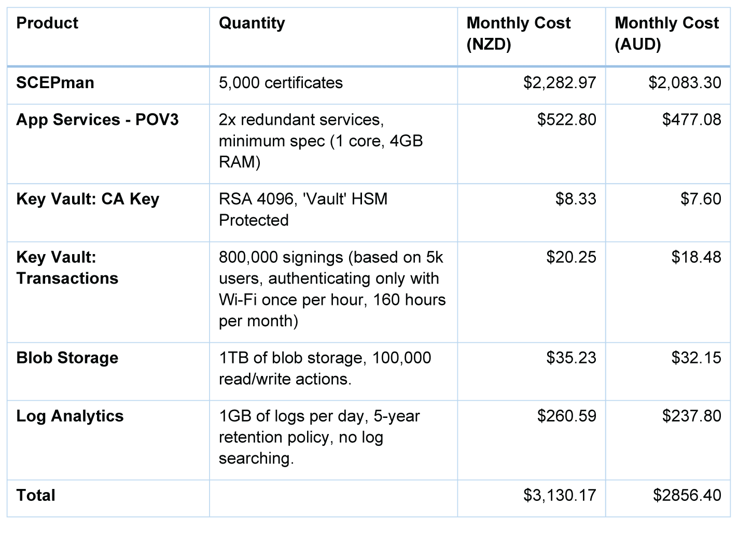Select the $35.23 NZD cost
Screen dimensions: 738x560
571,358
